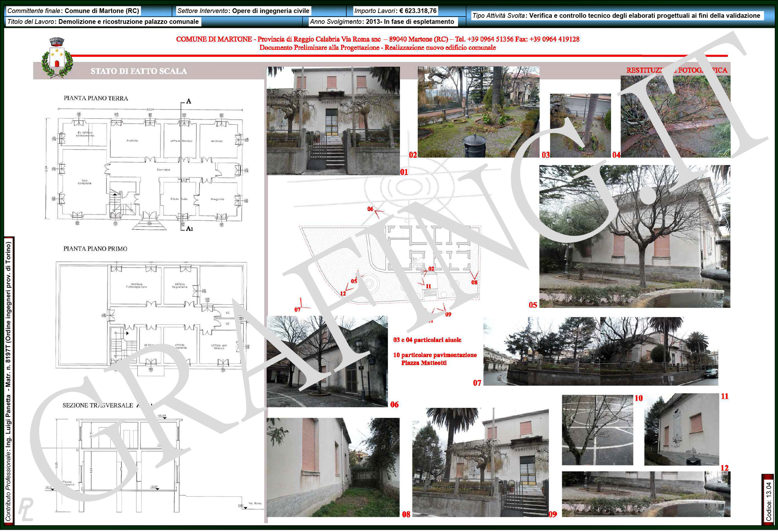Open photo 01 of the Municipio facade
Screen dimensions: 778x532
point(333,121)
